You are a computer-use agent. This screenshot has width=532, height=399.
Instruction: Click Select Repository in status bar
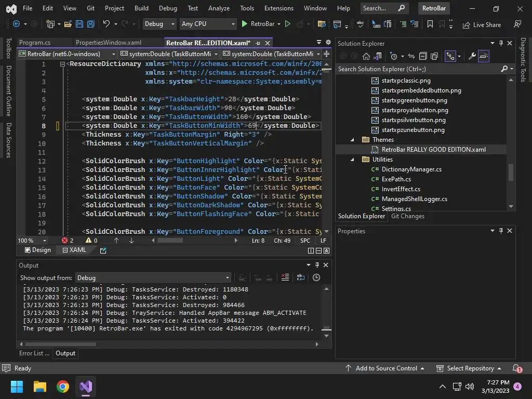(469, 368)
